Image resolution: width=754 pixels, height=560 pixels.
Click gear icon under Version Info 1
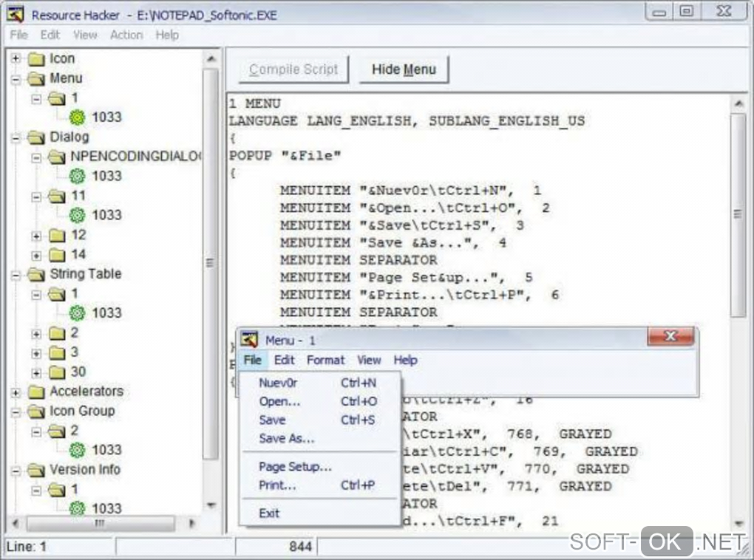coord(77,508)
